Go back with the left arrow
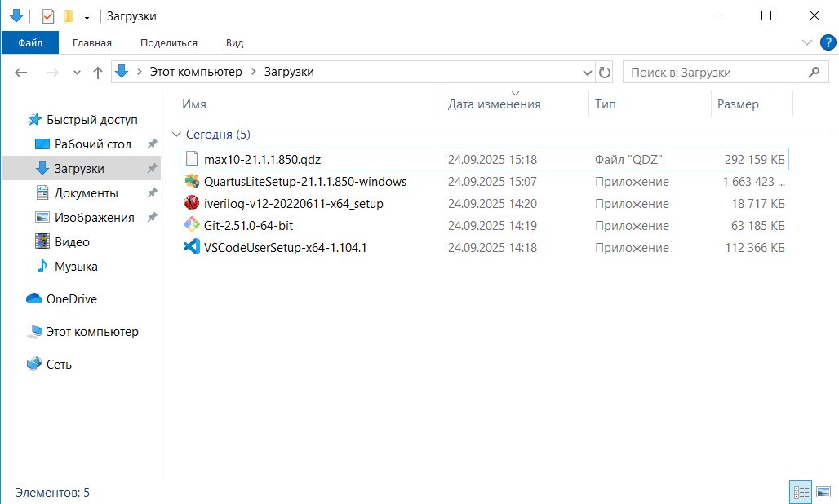 pos(21,72)
